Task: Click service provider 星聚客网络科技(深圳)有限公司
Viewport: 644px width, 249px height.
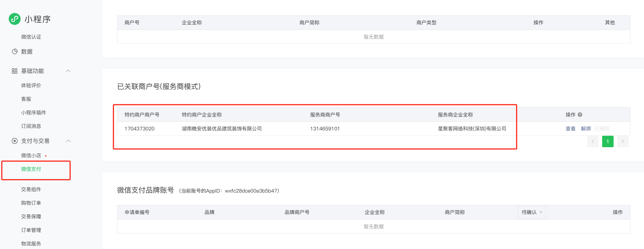Action: pyautogui.click(x=472, y=129)
